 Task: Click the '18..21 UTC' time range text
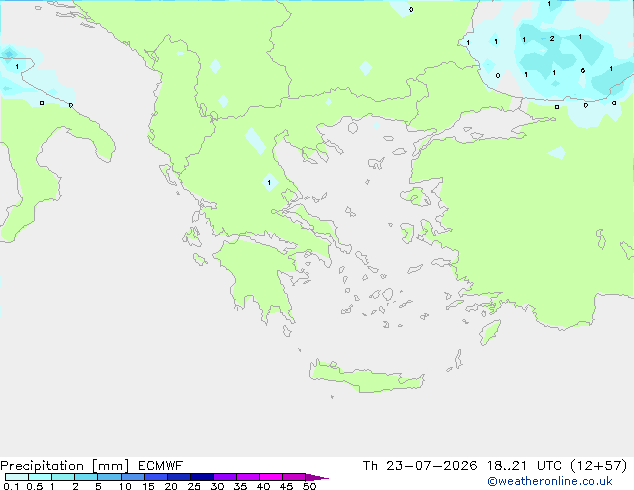[524, 466]
